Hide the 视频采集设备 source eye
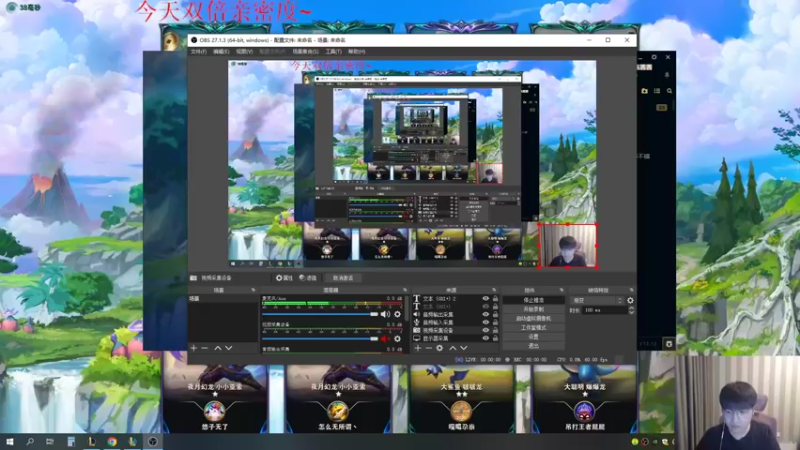The width and height of the screenshot is (800, 450). click(x=486, y=330)
